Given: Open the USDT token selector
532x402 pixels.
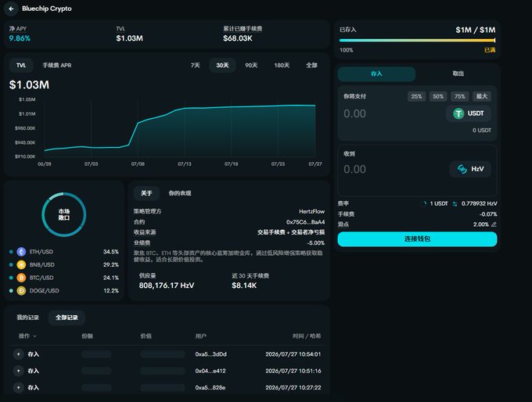Looking at the screenshot, I should pyautogui.click(x=469, y=113).
